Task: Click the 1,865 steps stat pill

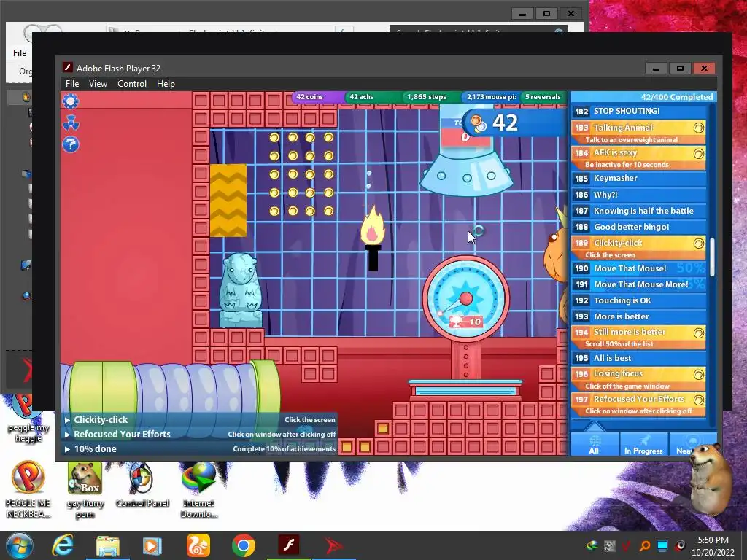Action: pos(430,97)
